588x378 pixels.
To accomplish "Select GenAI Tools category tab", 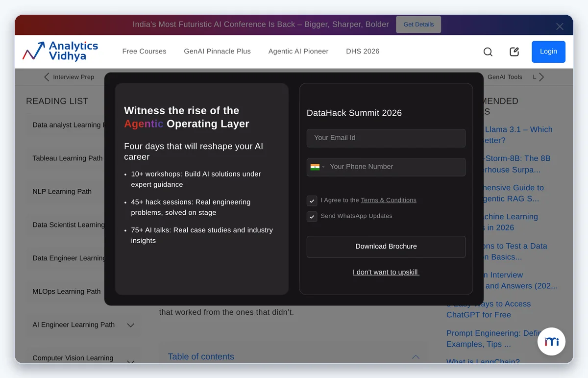I will coord(505,77).
